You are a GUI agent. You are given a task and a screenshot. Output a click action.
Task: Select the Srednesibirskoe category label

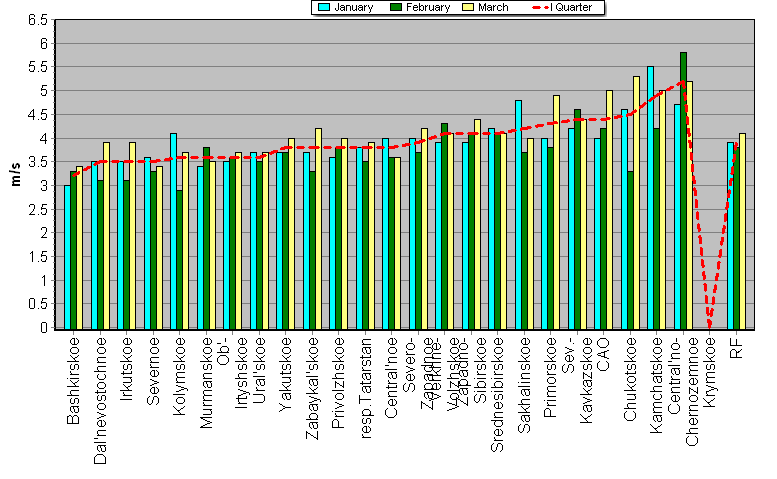pyautogui.click(x=498, y=395)
